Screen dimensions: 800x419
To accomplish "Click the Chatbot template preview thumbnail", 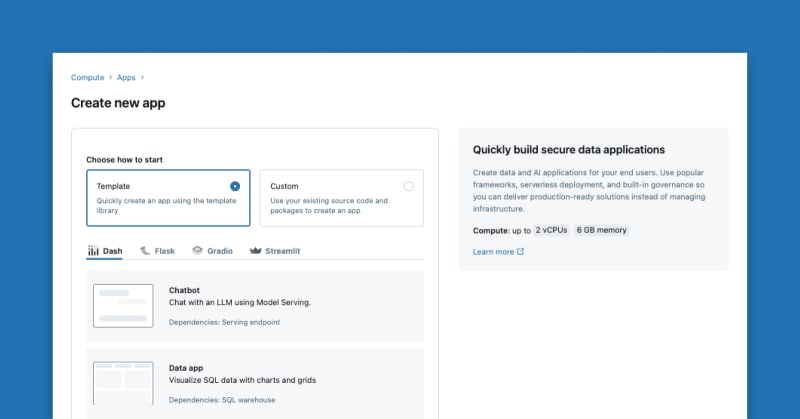I will (x=123, y=305).
